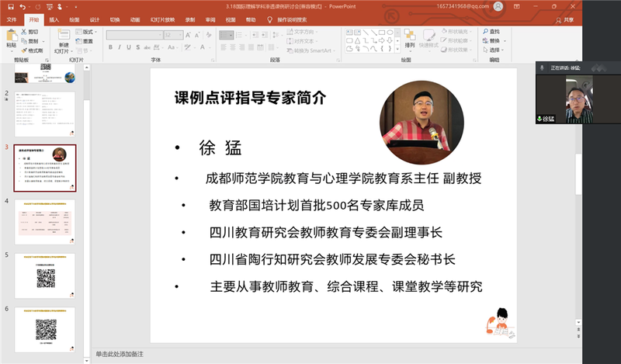621x364 pixels.
Task: Toggle microphone icon beside 正在讲话
Action: [x=542, y=68]
